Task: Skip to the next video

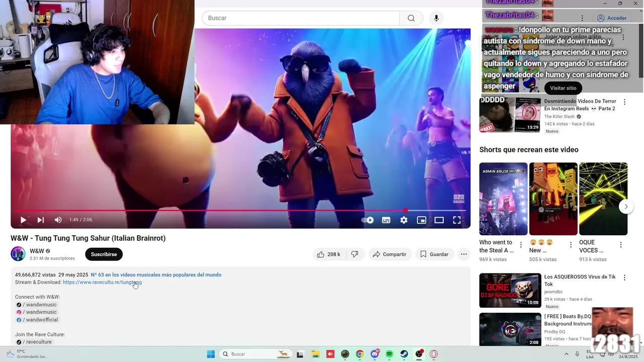Action: pyautogui.click(x=41, y=220)
